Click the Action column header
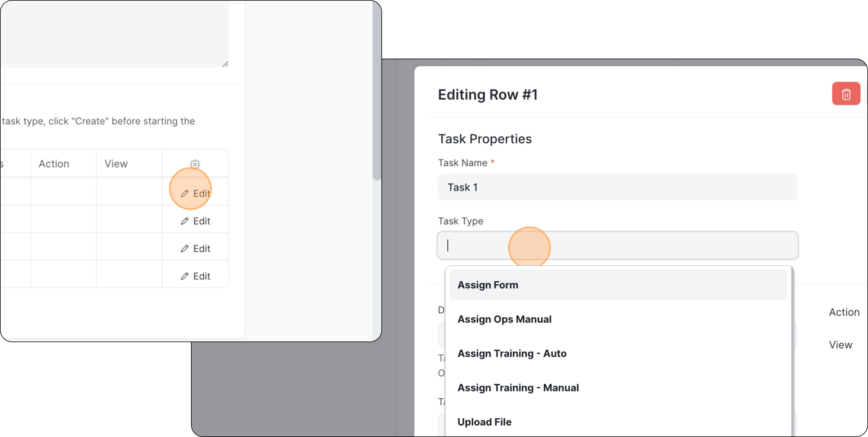The width and height of the screenshot is (868, 437). point(54,164)
